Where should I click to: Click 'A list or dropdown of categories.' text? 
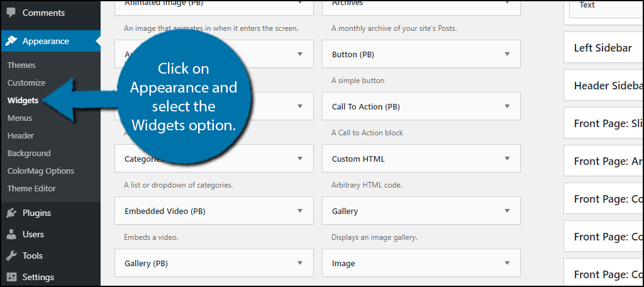click(178, 185)
